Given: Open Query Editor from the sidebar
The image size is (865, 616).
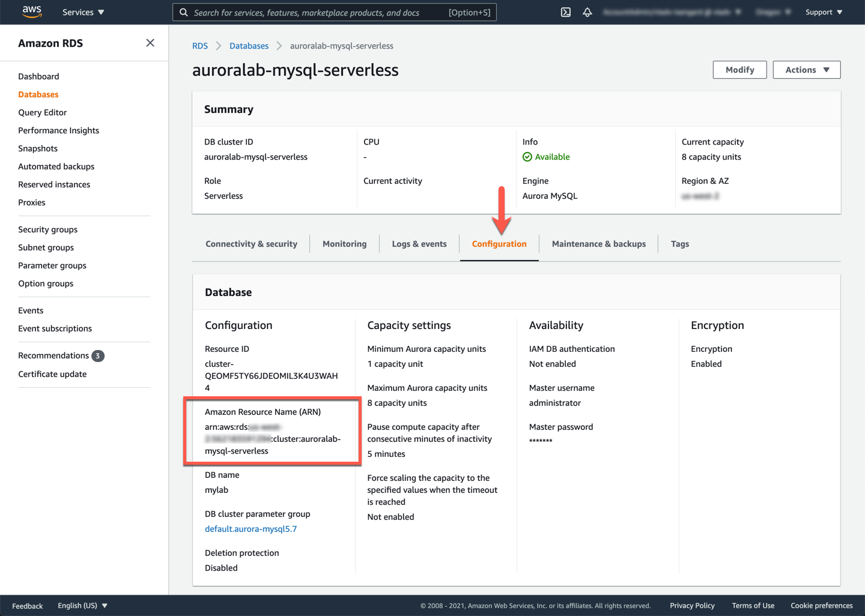Looking at the screenshot, I should click(42, 112).
